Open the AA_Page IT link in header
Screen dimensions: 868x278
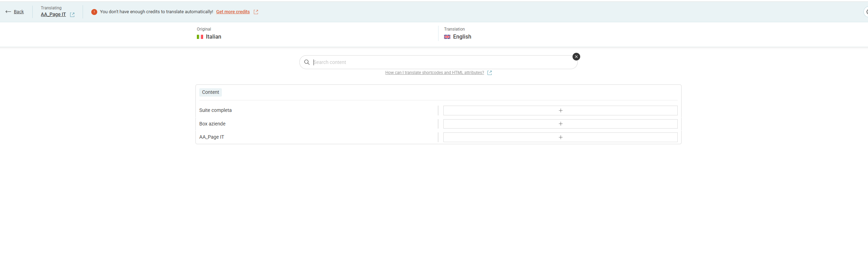pyautogui.click(x=53, y=15)
